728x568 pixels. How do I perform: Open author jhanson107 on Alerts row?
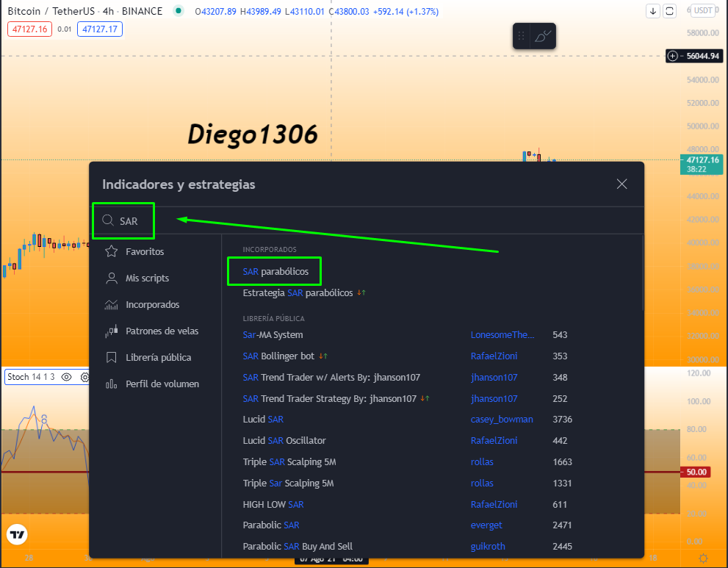(494, 377)
